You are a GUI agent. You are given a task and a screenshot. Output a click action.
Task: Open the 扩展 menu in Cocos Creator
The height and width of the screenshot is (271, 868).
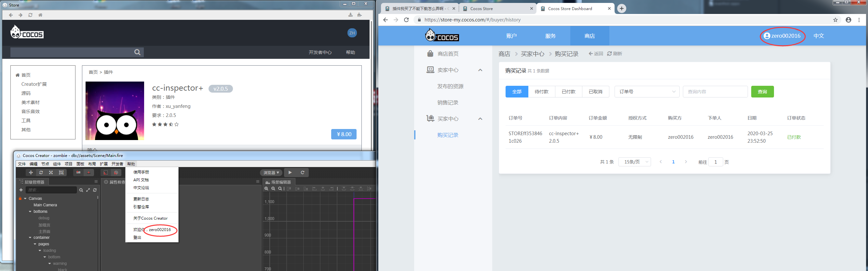(x=103, y=164)
